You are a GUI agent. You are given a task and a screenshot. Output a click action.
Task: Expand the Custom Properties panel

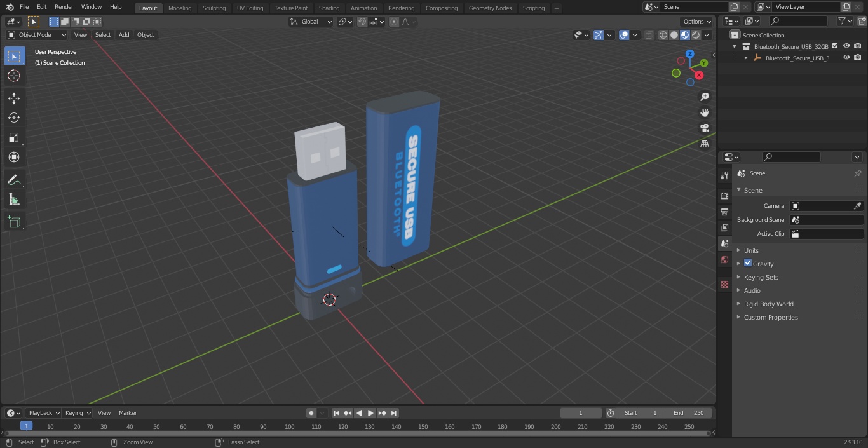pyautogui.click(x=771, y=317)
